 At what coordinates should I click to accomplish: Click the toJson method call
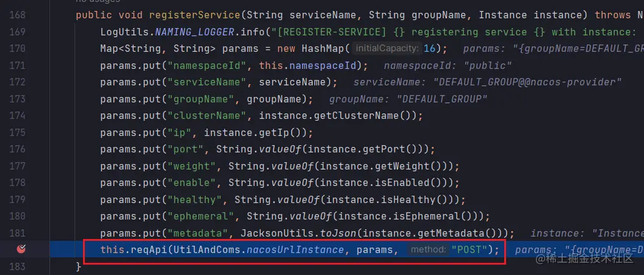coord(338,233)
